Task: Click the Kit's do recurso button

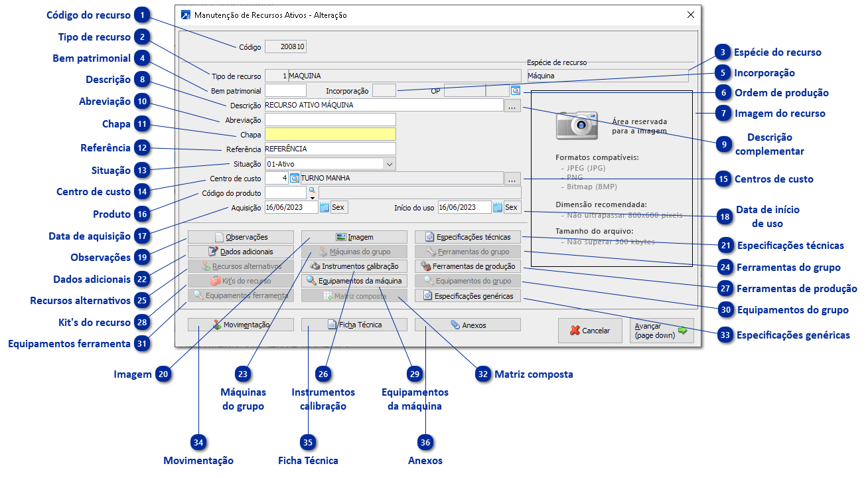Action: [241, 281]
